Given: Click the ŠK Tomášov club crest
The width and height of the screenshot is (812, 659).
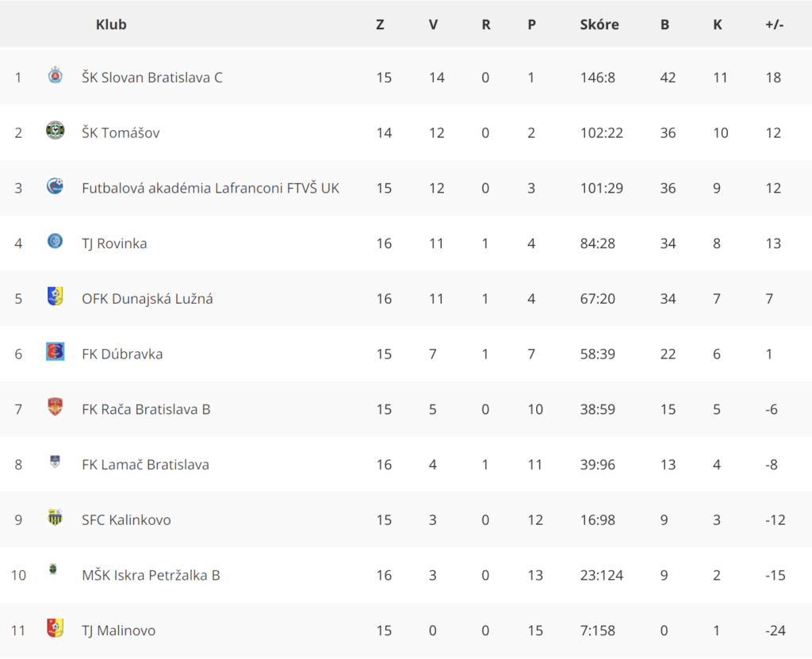Looking at the screenshot, I should point(55,131).
